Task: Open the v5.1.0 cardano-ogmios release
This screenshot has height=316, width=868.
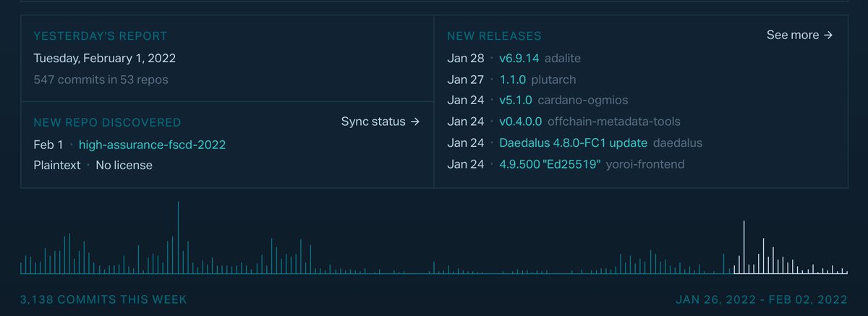Action: tap(516, 100)
